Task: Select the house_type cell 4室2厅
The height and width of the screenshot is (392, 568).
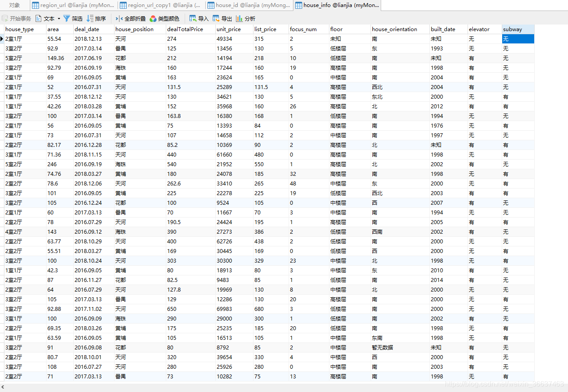Action: coord(25,232)
